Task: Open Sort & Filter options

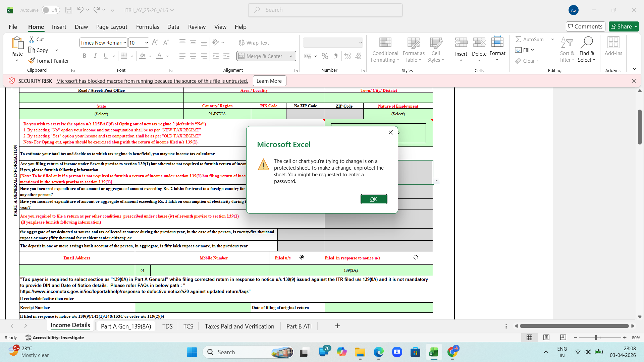Action: [567, 50]
